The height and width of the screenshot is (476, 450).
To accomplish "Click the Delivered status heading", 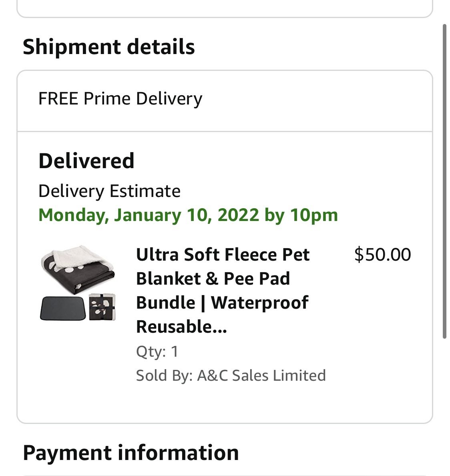I will [86, 161].
